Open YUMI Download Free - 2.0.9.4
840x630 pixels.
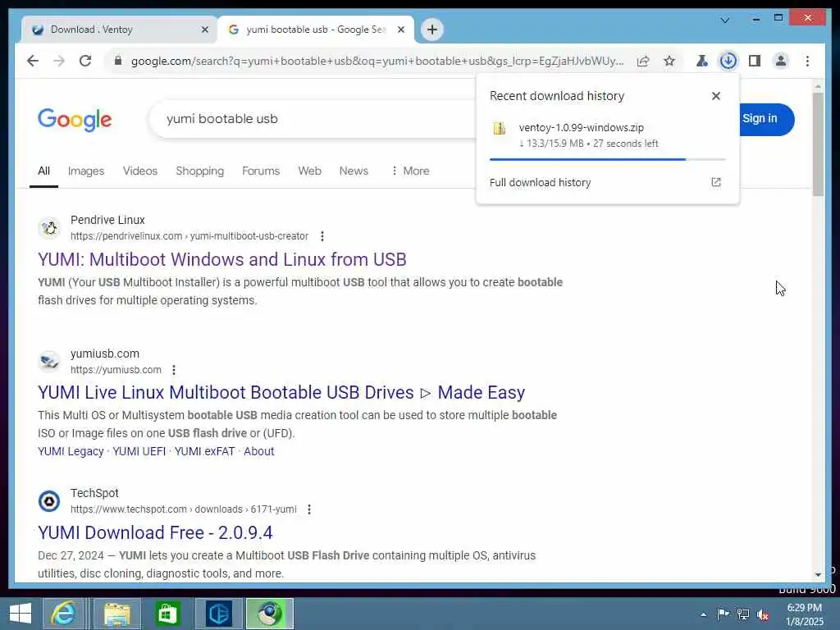[x=155, y=532]
